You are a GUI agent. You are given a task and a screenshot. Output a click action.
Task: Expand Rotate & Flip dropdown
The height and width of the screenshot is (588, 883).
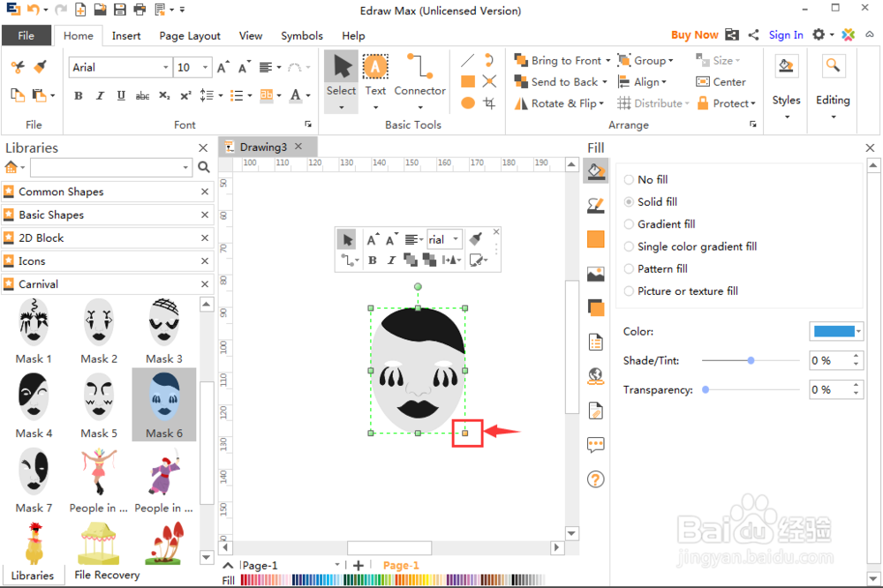pos(601,103)
